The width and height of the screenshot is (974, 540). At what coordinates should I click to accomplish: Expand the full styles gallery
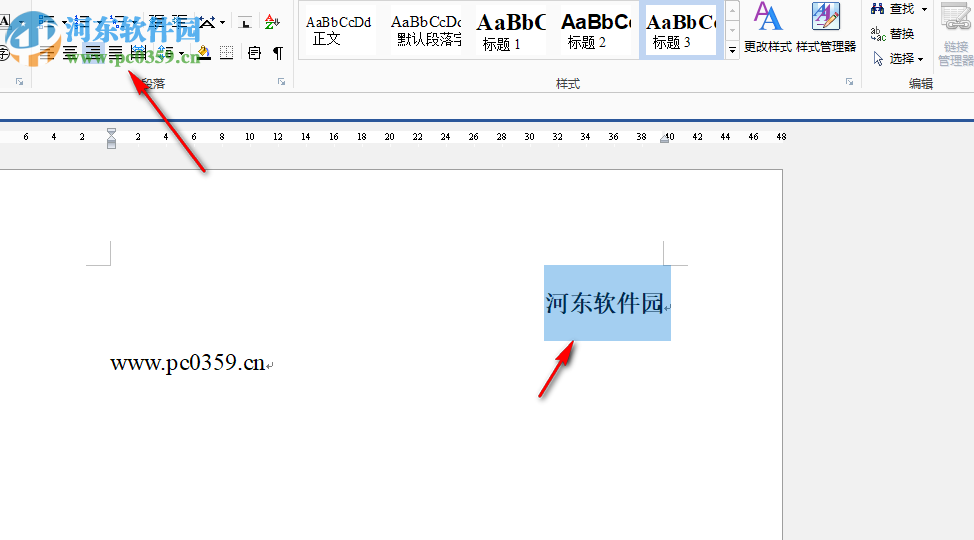click(732, 50)
